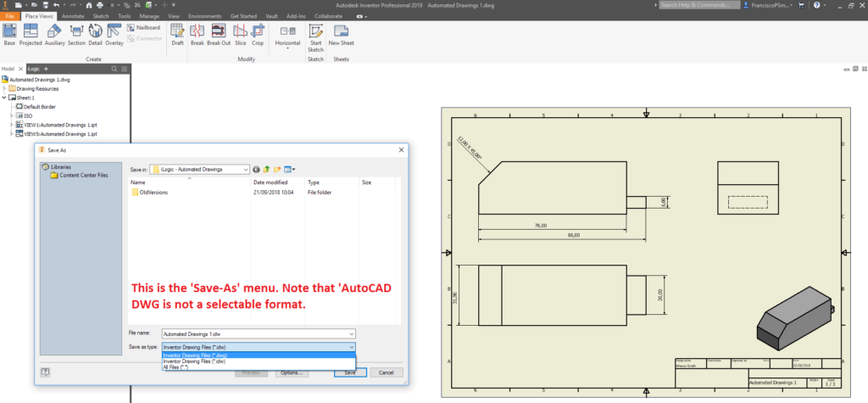Select Content Center Files in Libraries

pyautogui.click(x=79, y=175)
